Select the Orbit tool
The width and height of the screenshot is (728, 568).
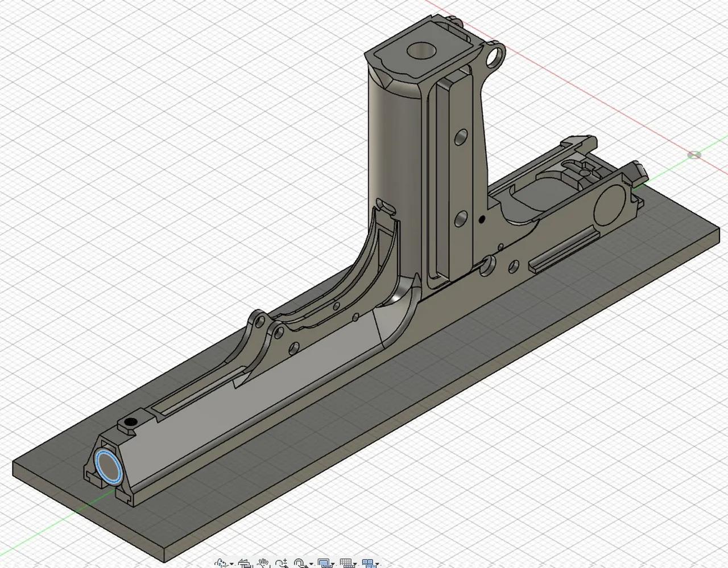click(221, 563)
